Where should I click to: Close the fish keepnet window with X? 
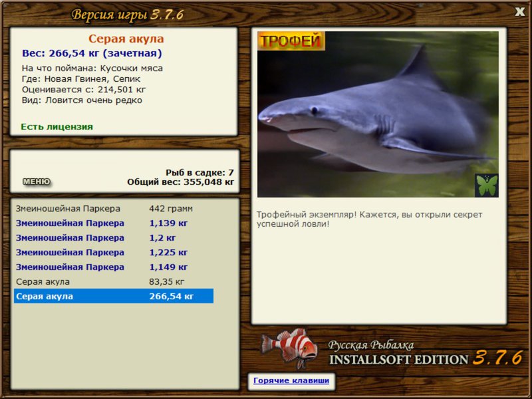coord(519,12)
